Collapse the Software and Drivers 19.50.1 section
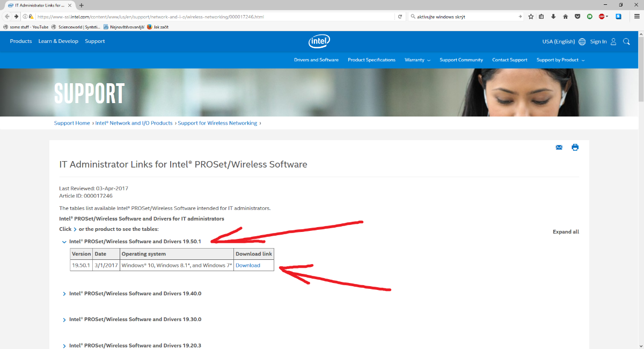Screen dimensions: 644x349 (64, 242)
